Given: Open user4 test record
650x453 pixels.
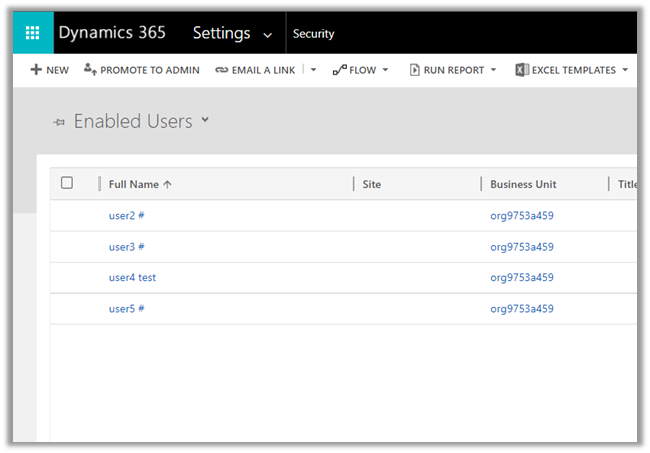Looking at the screenshot, I should [132, 278].
